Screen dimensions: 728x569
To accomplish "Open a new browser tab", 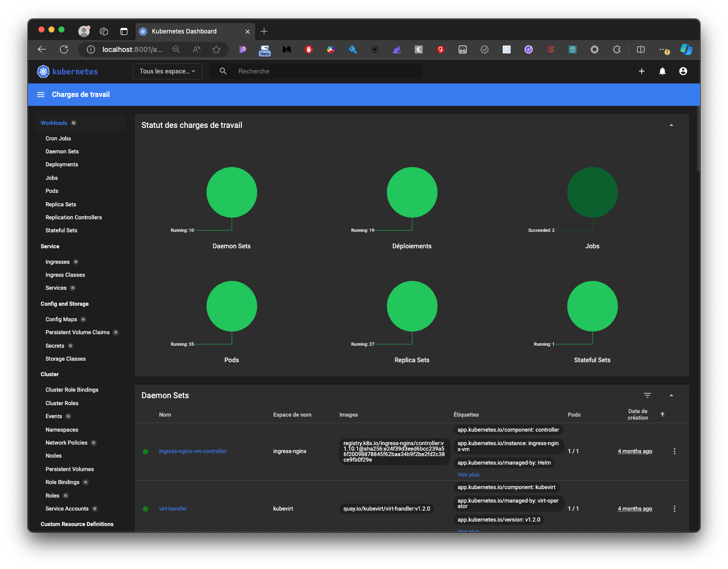I will pos(264,31).
